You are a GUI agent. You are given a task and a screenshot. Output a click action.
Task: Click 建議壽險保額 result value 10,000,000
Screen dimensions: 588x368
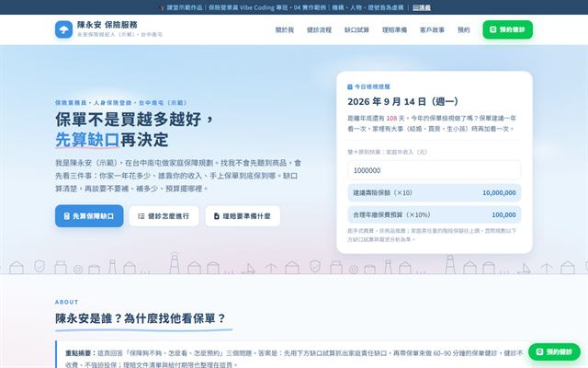tap(499, 192)
